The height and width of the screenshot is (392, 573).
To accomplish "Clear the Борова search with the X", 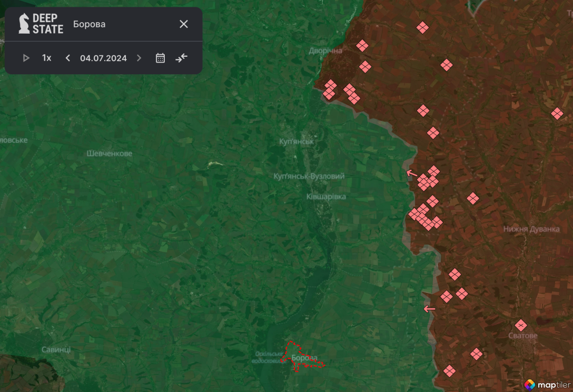I will pyautogui.click(x=183, y=24).
